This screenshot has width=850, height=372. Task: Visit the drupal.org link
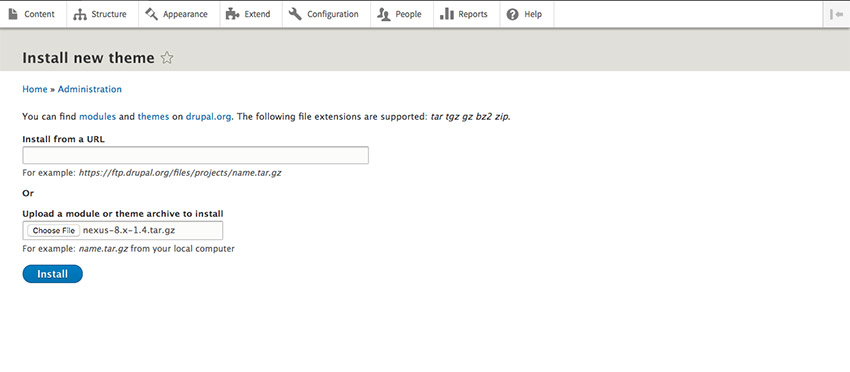[209, 116]
